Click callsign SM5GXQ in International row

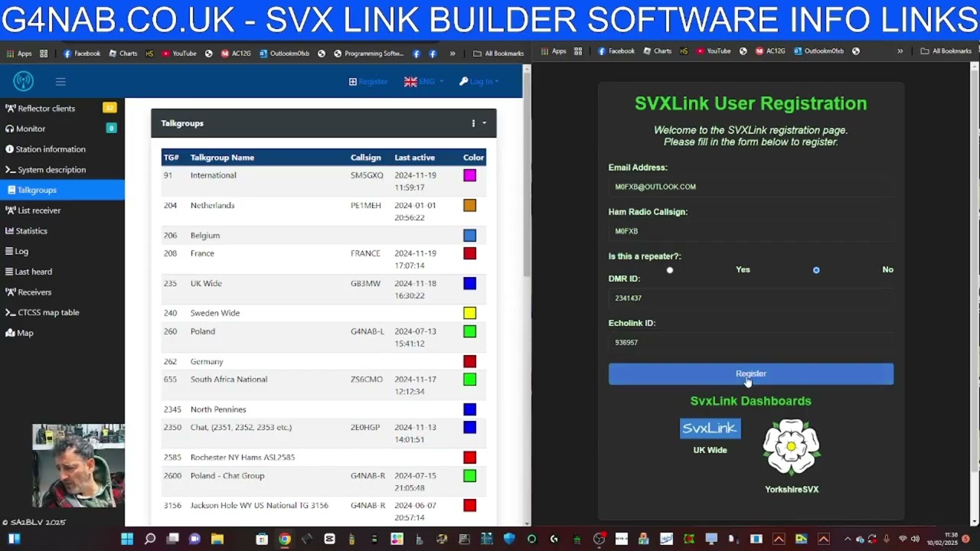point(367,175)
